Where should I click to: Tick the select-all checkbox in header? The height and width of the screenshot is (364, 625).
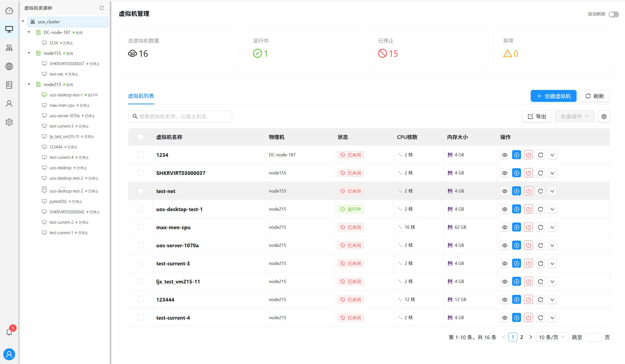click(x=141, y=137)
